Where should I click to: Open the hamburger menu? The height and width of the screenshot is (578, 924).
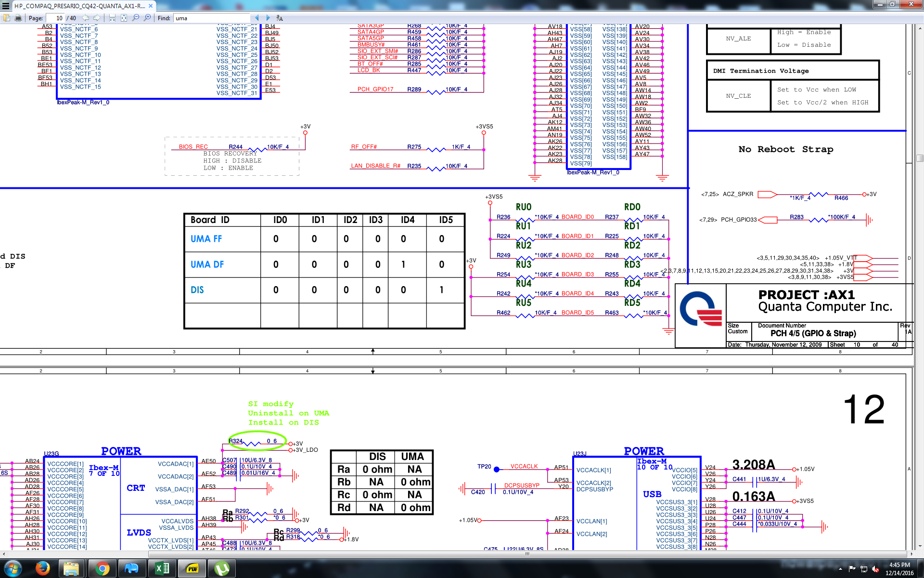pos(6,6)
